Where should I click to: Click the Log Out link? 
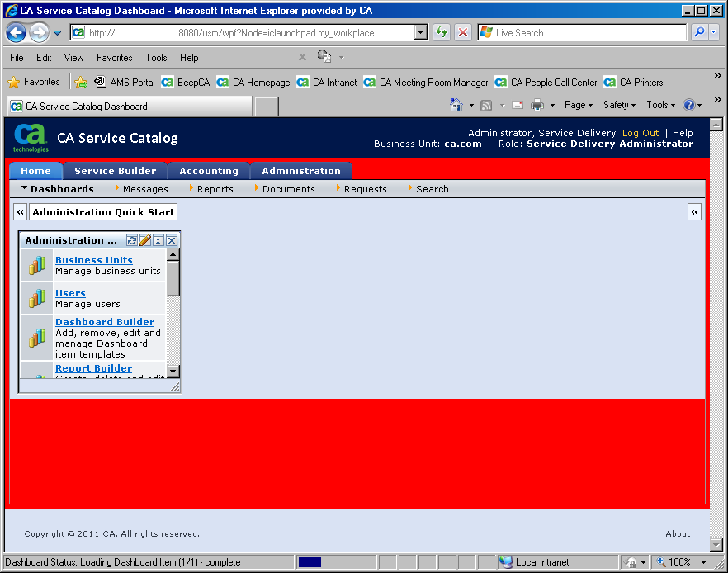[641, 133]
